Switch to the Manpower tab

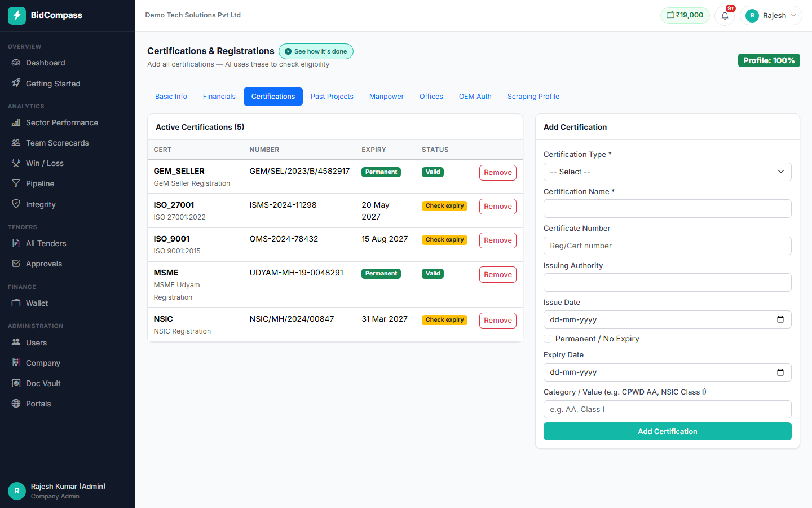pyautogui.click(x=386, y=97)
